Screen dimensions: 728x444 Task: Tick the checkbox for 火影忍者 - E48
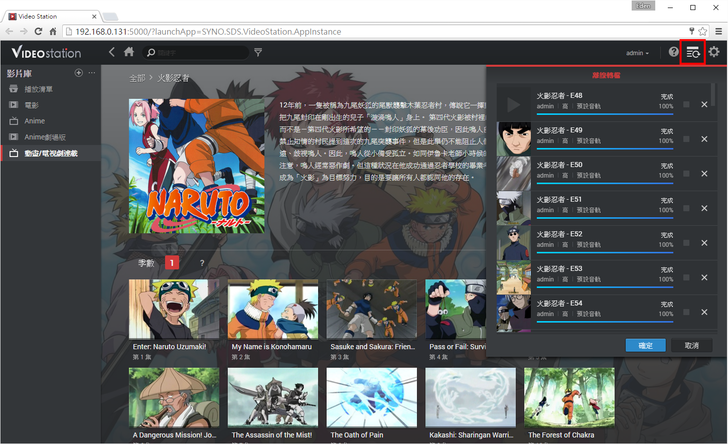686,106
